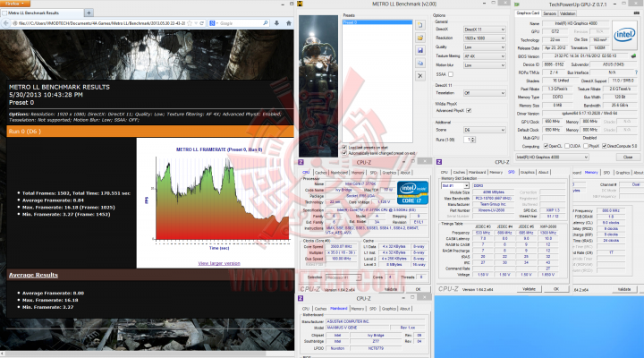Click Firefox home icon
The image size is (644, 358).
pyautogui.click(x=289, y=23)
